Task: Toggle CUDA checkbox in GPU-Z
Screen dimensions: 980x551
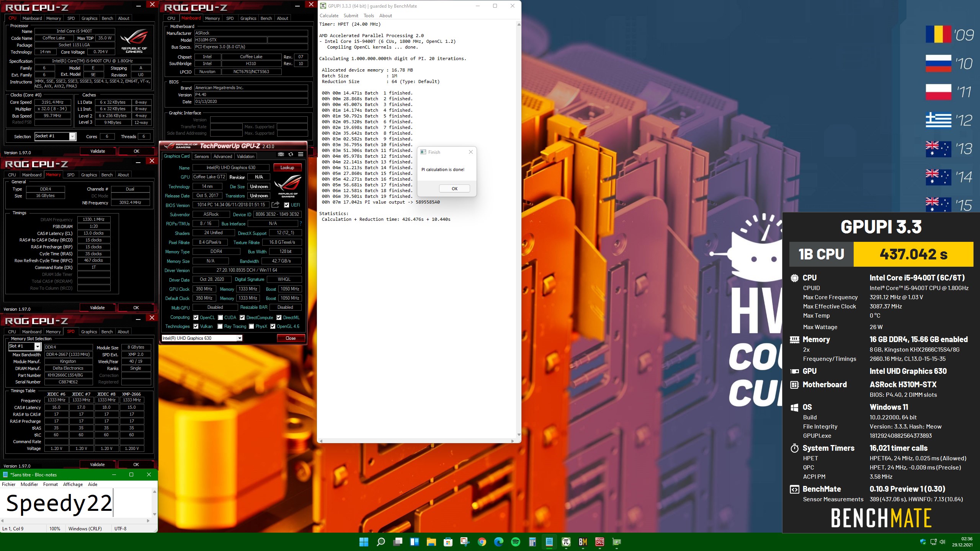Action: 220,318
